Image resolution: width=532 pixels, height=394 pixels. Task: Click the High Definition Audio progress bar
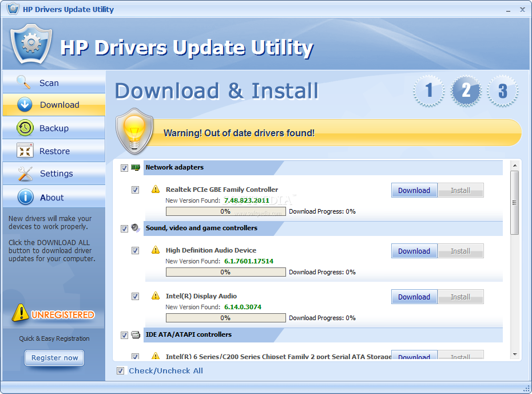(x=225, y=272)
